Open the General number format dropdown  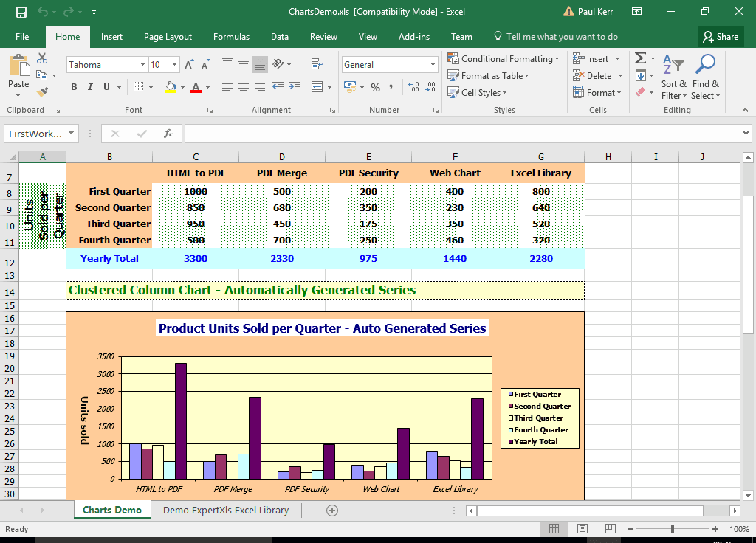433,65
